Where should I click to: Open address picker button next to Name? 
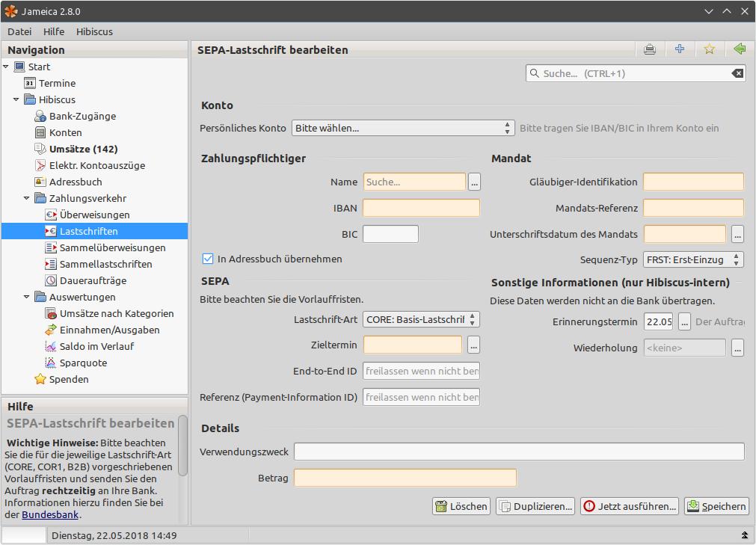click(474, 182)
